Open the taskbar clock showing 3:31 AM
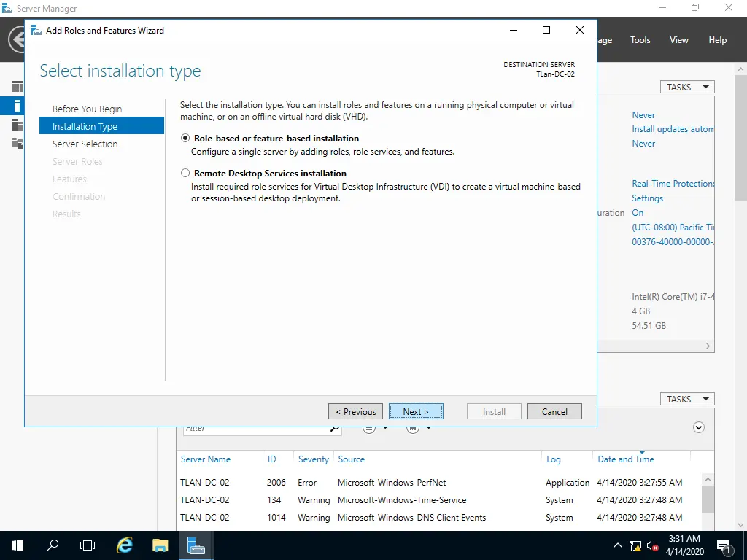This screenshot has height=560, width=747. point(684,545)
